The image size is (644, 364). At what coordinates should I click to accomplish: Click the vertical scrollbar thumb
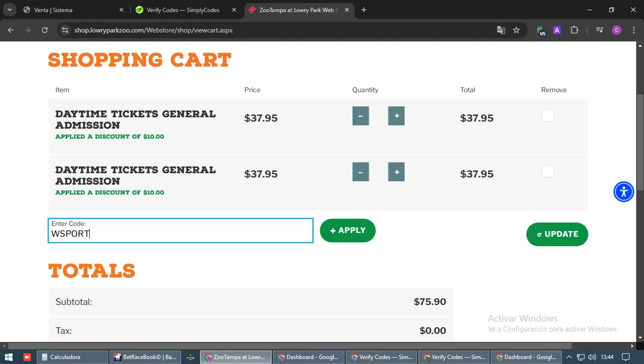[640, 142]
